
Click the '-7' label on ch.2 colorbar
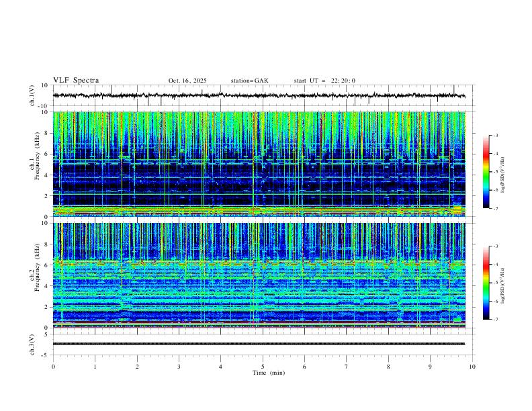[x=495, y=319]
